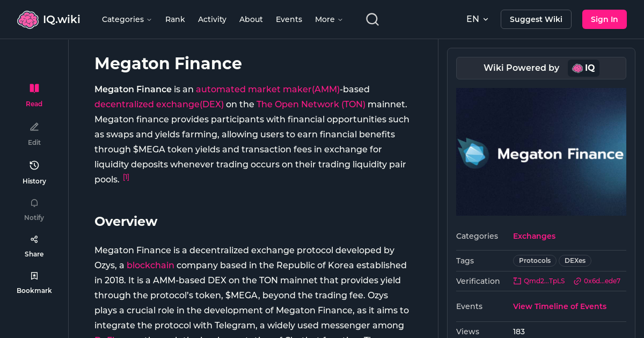Click the Suggest Wiki button
This screenshot has height=338, width=644.
[536, 19]
